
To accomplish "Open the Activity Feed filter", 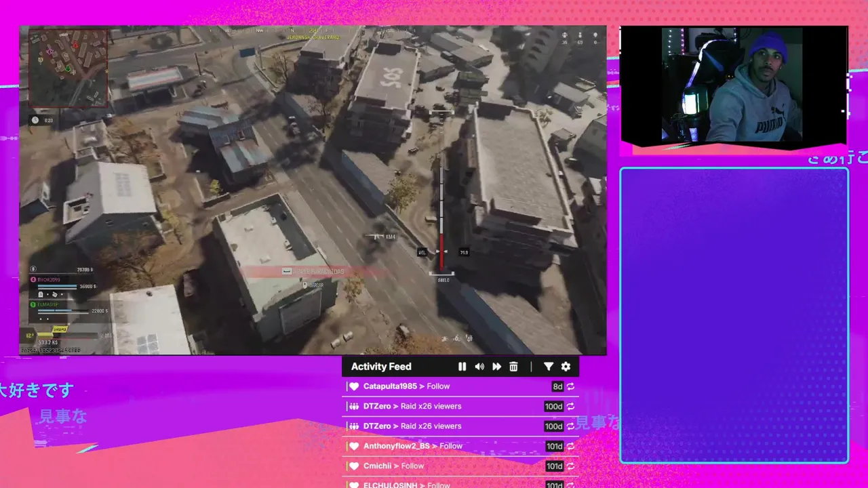I will click(549, 367).
